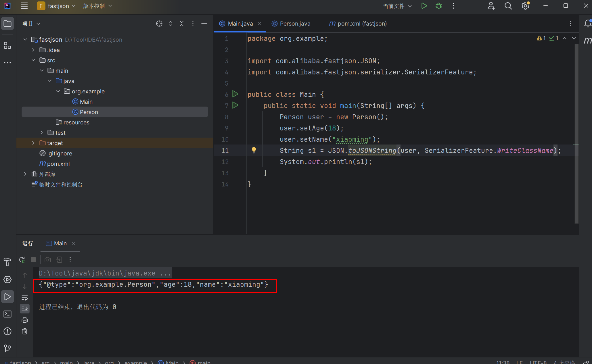Collapse the java folder
The width and height of the screenshot is (592, 364).
(50, 81)
